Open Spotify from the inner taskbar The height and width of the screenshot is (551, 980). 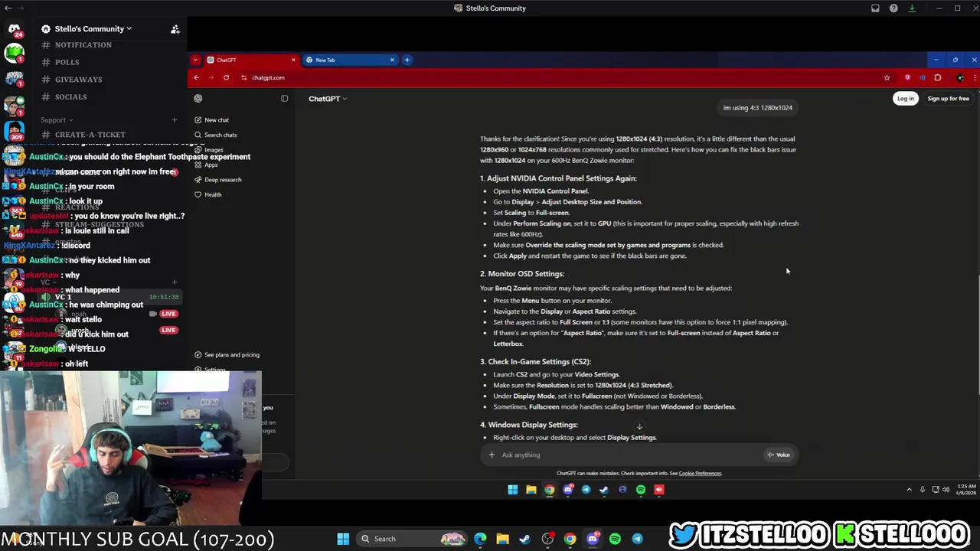click(641, 490)
